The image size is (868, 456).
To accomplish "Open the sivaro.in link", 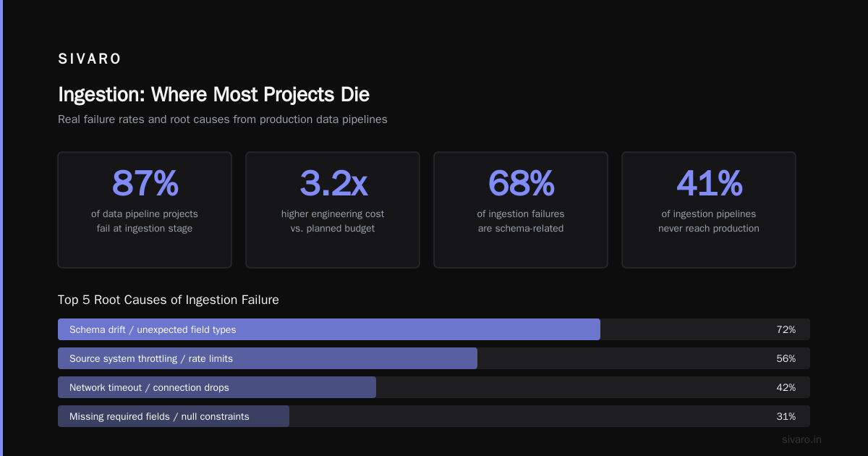I will coord(802,439).
